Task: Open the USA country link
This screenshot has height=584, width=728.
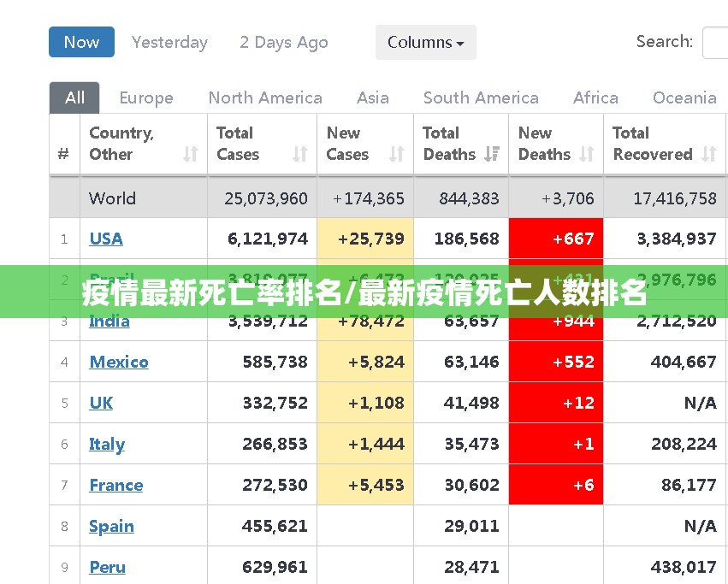Action: 106,239
